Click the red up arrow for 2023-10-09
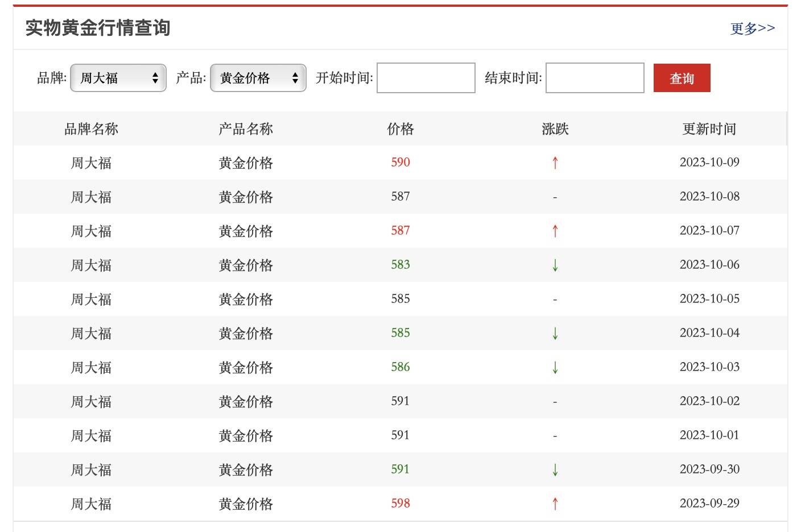Screen dimensions: 801x532 (555, 163)
